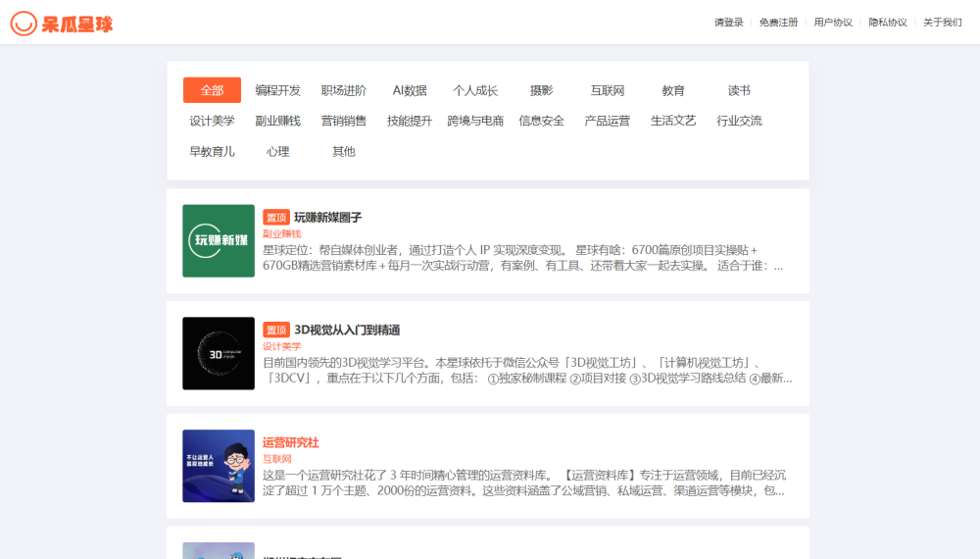Viewport: 980px width, 559px height.
Task: Switch to the AI数据 category
Action: pos(410,90)
